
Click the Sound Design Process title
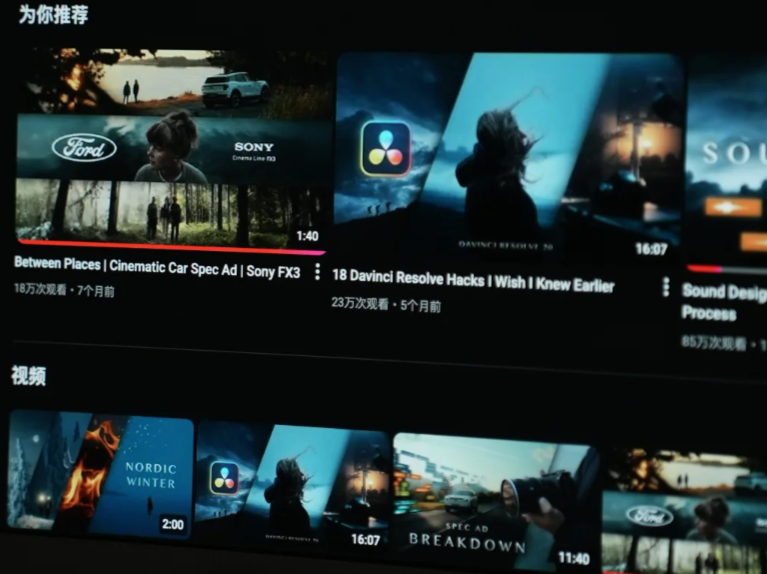click(x=724, y=302)
